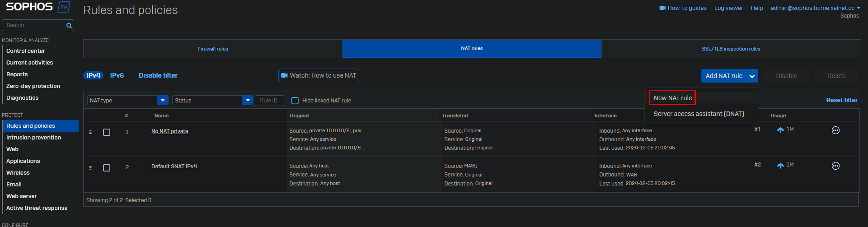Switch to the IPv6 rules view

(117, 75)
